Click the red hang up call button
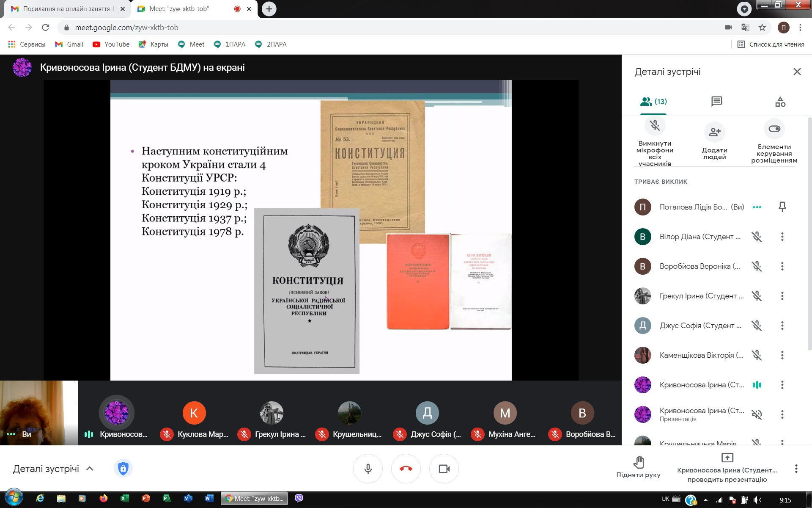 (x=406, y=469)
